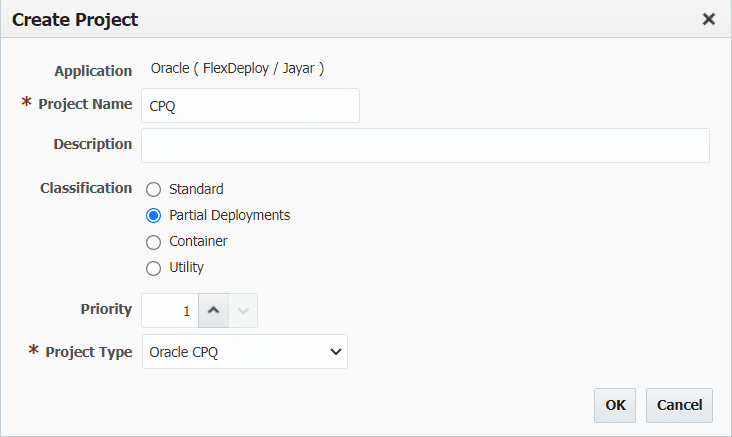Cancel the project creation
The height and width of the screenshot is (437, 732).
tap(679, 405)
